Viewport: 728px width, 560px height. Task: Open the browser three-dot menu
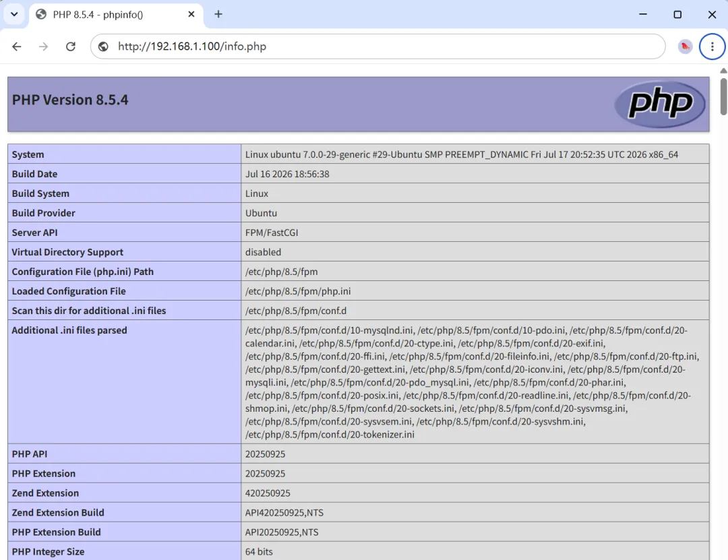[712, 46]
